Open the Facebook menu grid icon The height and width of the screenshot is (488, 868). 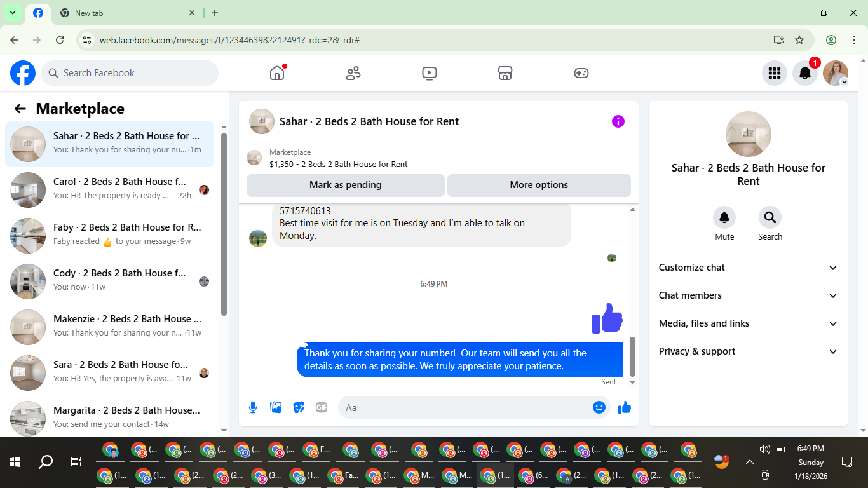pos(774,73)
